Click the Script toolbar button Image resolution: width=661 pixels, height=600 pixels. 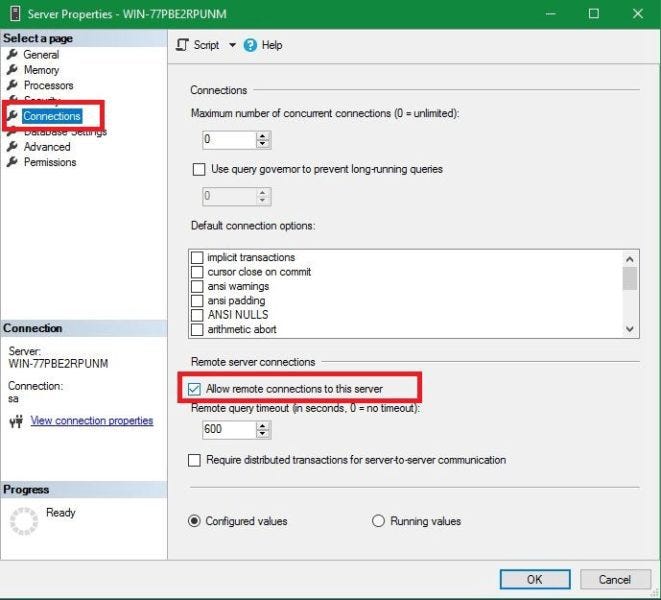click(x=198, y=45)
